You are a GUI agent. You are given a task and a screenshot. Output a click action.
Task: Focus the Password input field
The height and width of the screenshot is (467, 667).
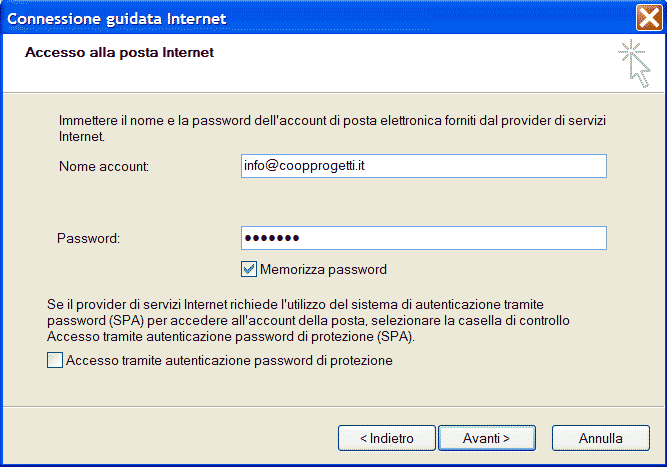pos(424,238)
